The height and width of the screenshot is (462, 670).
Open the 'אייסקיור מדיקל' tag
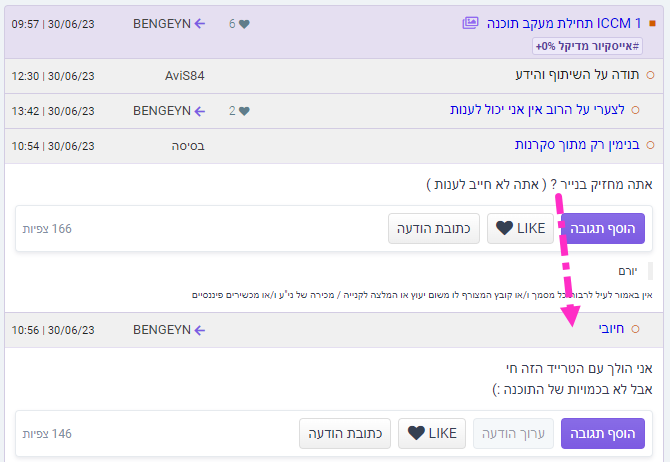pos(586,46)
